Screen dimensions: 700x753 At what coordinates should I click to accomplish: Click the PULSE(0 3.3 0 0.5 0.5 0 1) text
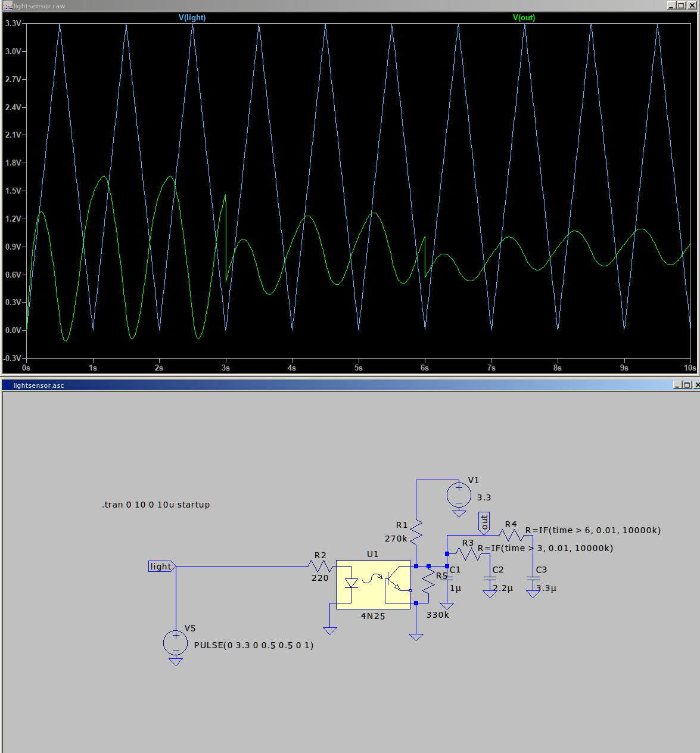coord(254,645)
